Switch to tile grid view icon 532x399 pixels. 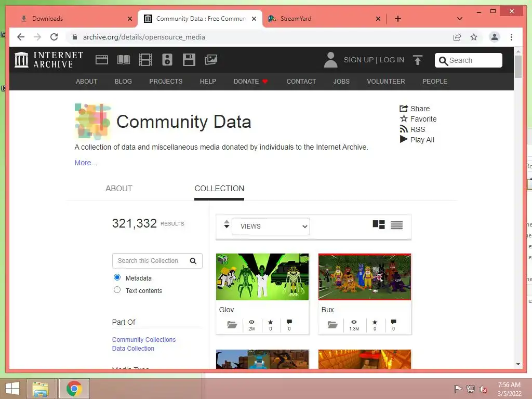point(379,224)
